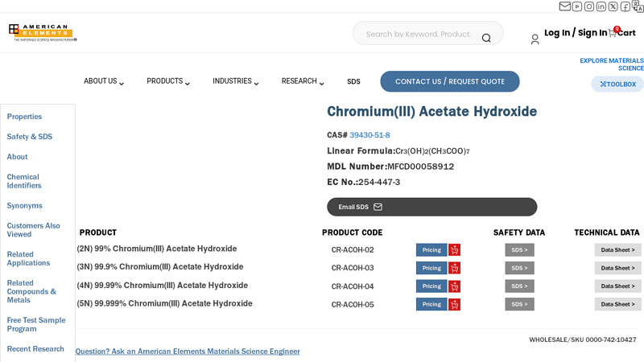Click Pricing for CR-ACOH-04
The image size is (644, 362).
coord(431,286)
